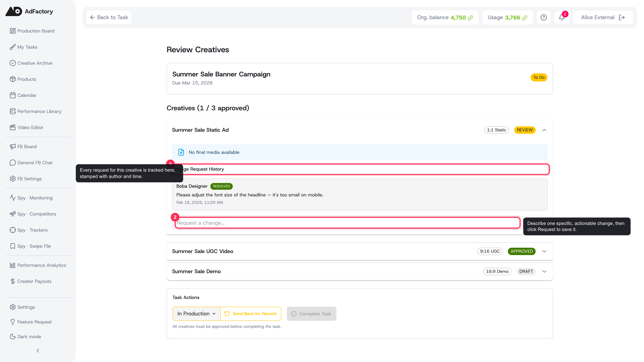Screen dimensions: 644x362
Task: Open Performance Library menu item
Action: point(36,111)
